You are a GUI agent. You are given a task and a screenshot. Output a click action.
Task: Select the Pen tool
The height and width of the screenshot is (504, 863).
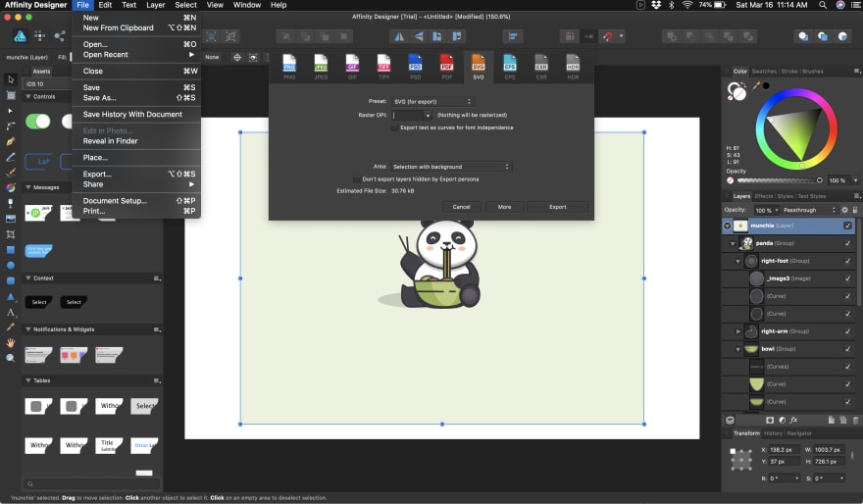click(x=11, y=141)
